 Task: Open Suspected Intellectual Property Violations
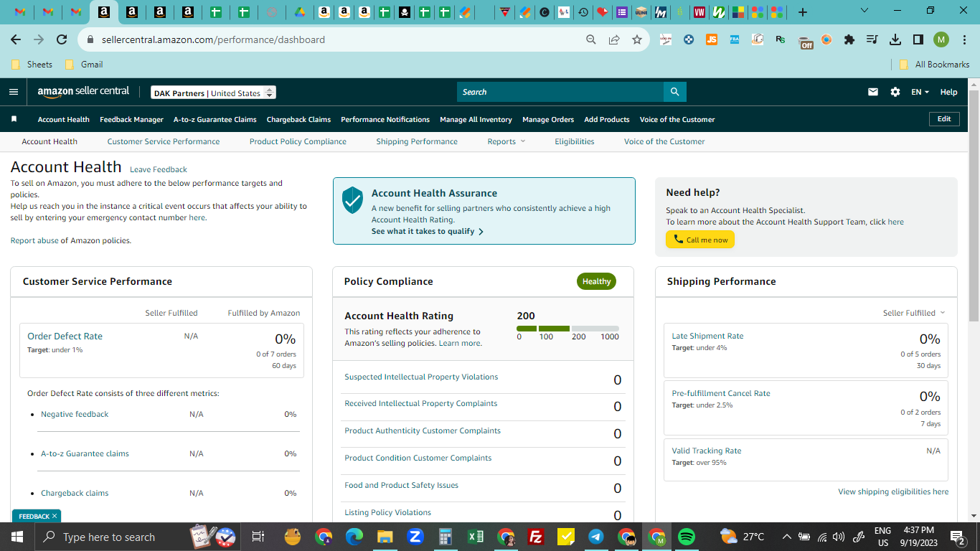click(x=421, y=377)
